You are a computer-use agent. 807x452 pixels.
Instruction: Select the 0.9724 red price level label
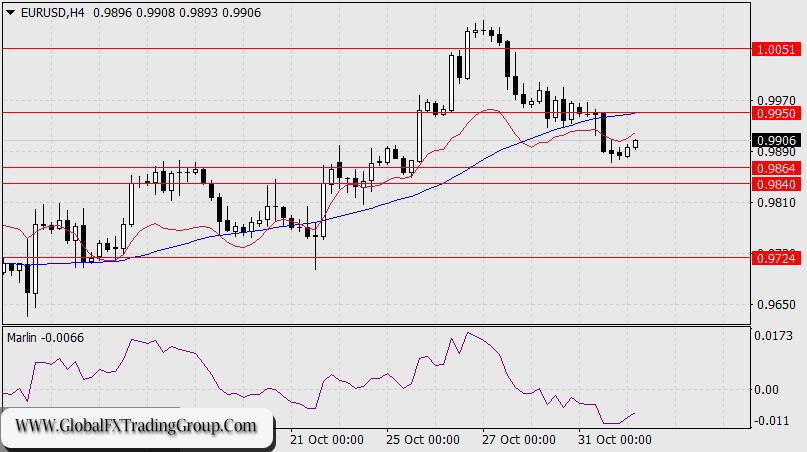tap(777, 258)
